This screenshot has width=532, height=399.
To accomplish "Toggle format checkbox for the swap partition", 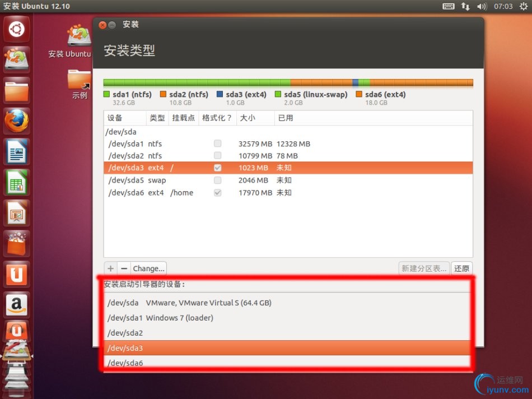I will click(217, 180).
